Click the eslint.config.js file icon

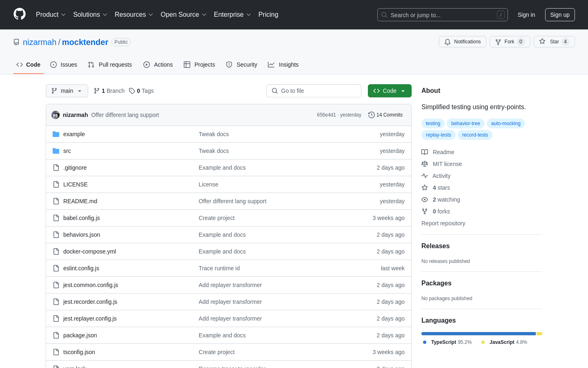[56, 268]
